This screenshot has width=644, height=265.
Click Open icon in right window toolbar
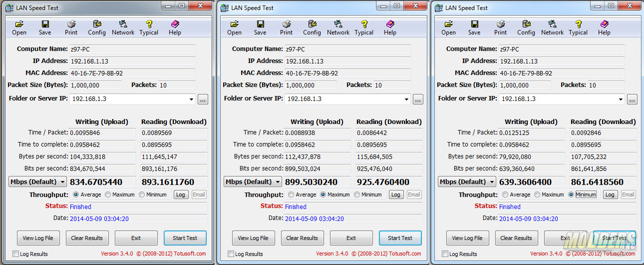click(449, 27)
